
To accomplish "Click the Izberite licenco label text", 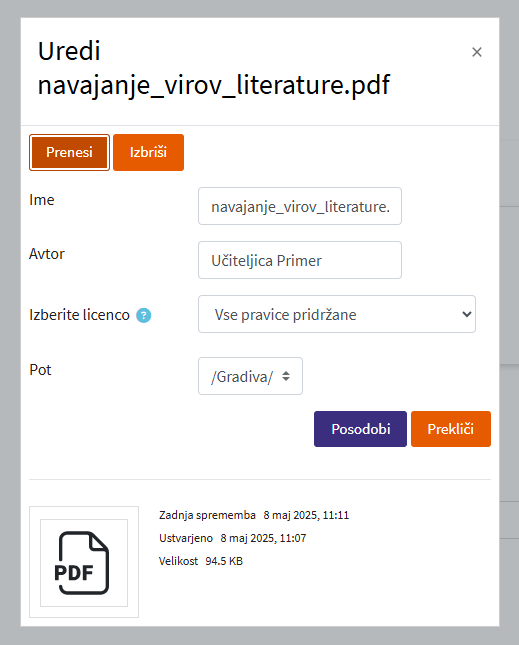I will click(79, 315).
